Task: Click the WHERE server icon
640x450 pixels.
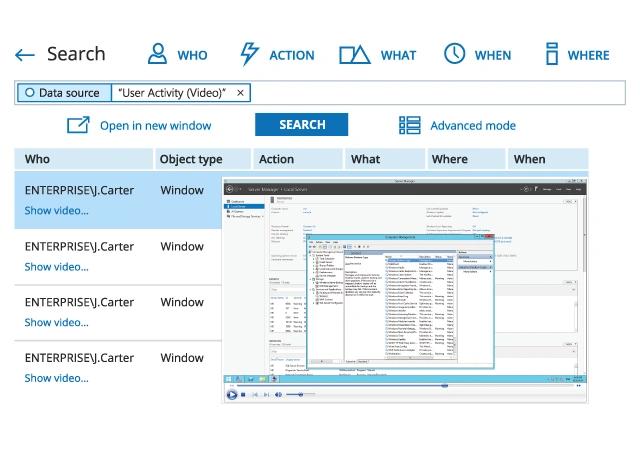Action: 552,54
